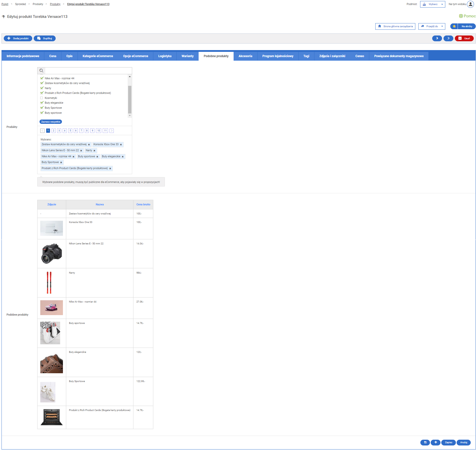The image size is (476, 450).
Task: Click the product list vertical scrollbar
Action: pyautogui.click(x=130, y=99)
